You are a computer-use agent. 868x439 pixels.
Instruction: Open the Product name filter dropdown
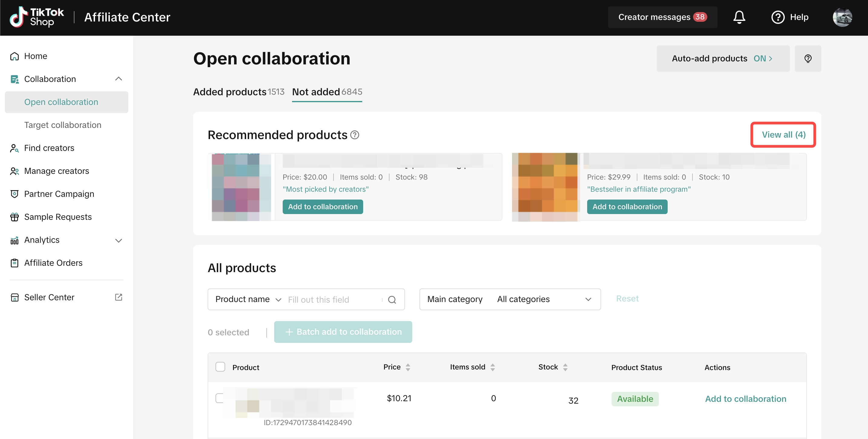point(248,299)
